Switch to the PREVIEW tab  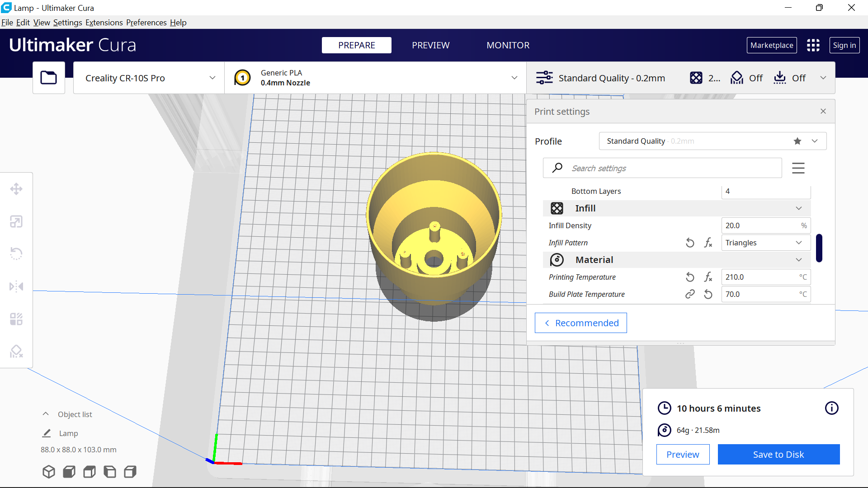point(430,45)
